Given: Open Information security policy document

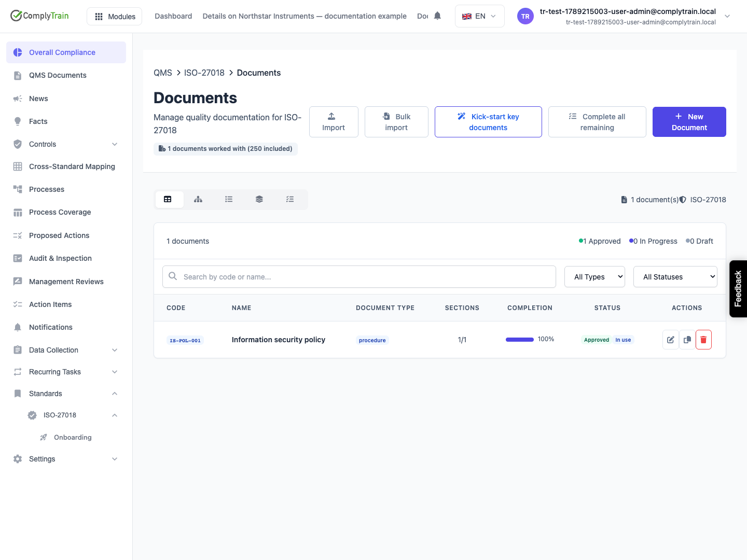Looking at the screenshot, I should pyautogui.click(x=279, y=340).
